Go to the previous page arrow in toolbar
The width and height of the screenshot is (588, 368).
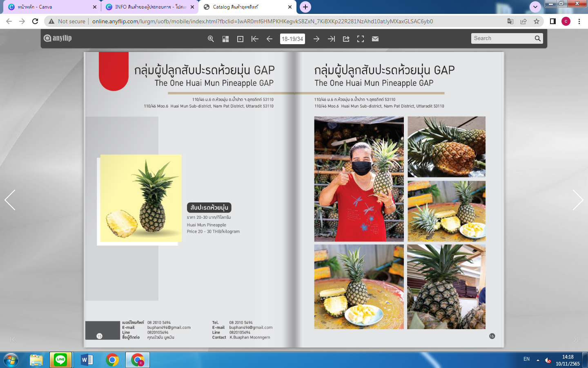click(269, 39)
